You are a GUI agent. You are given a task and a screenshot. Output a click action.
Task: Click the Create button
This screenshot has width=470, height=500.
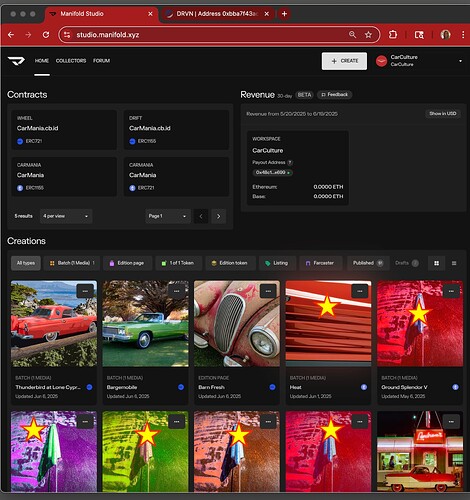(344, 61)
